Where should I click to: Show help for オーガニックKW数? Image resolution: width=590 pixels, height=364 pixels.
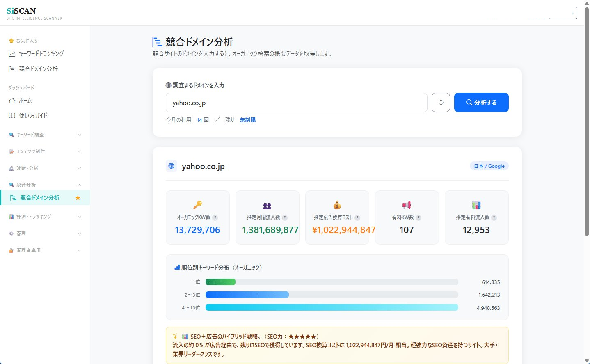[215, 218]
